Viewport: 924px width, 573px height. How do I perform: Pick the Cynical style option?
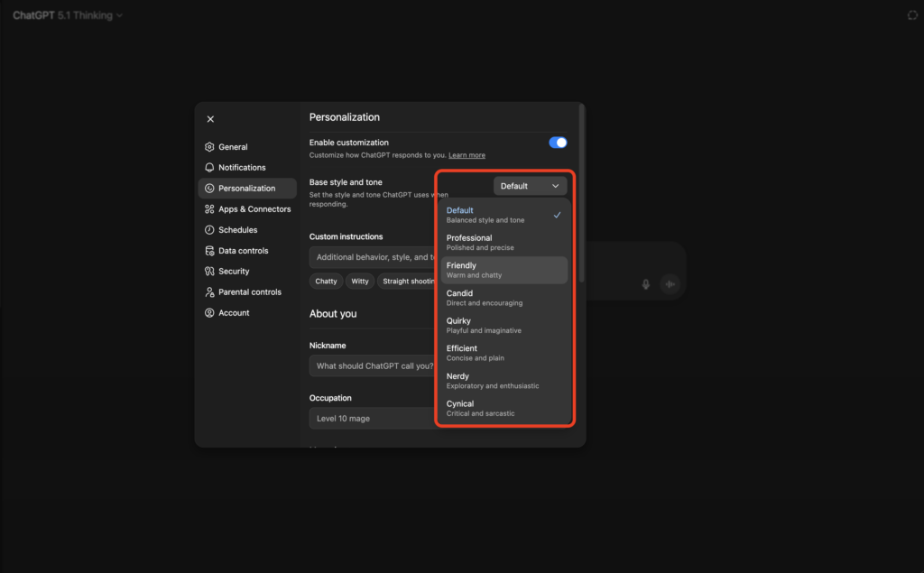tap(504, 408)
